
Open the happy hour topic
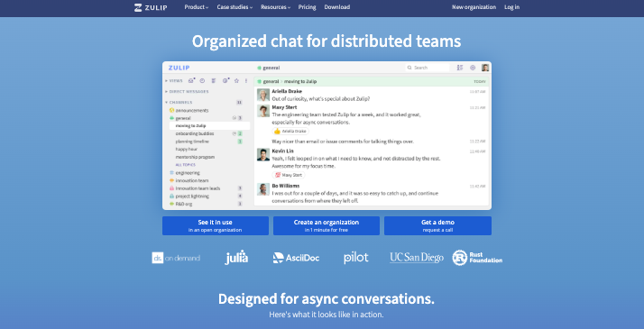click(x=187, y=150)
